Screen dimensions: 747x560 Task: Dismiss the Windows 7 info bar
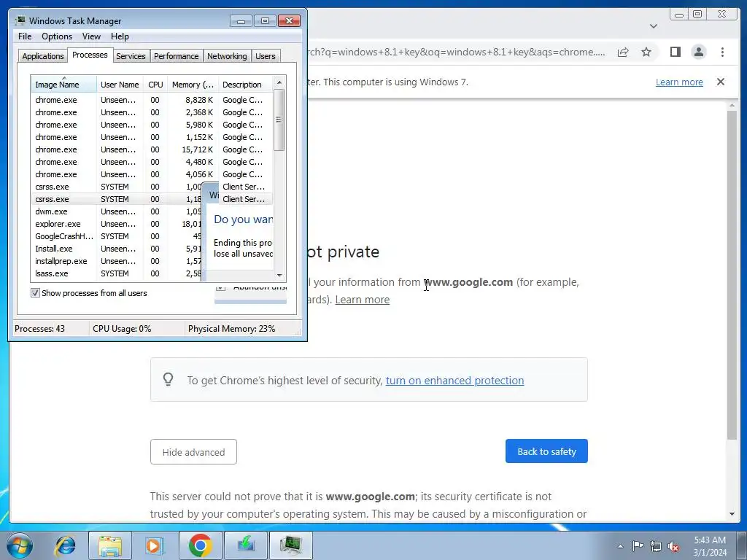tap(721, 82)
